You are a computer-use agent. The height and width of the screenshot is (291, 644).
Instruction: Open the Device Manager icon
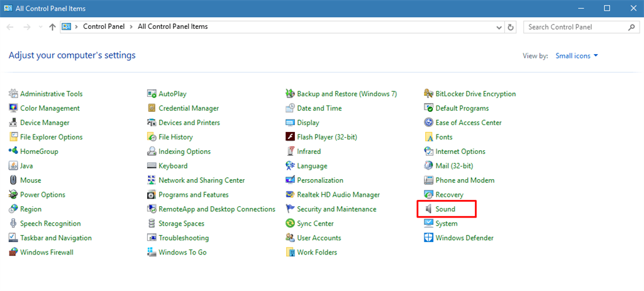click(x=13, y=123)
